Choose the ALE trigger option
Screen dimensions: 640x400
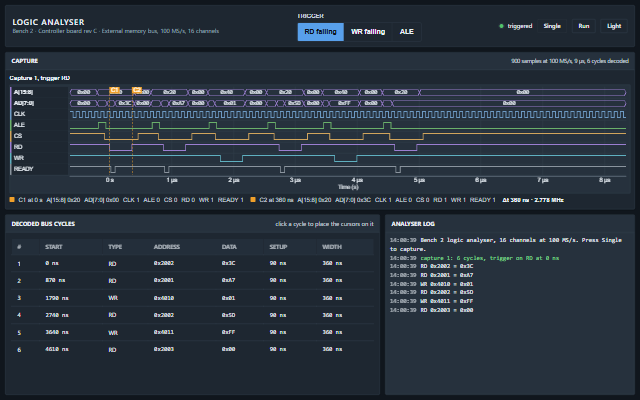(x=407, y=32)
